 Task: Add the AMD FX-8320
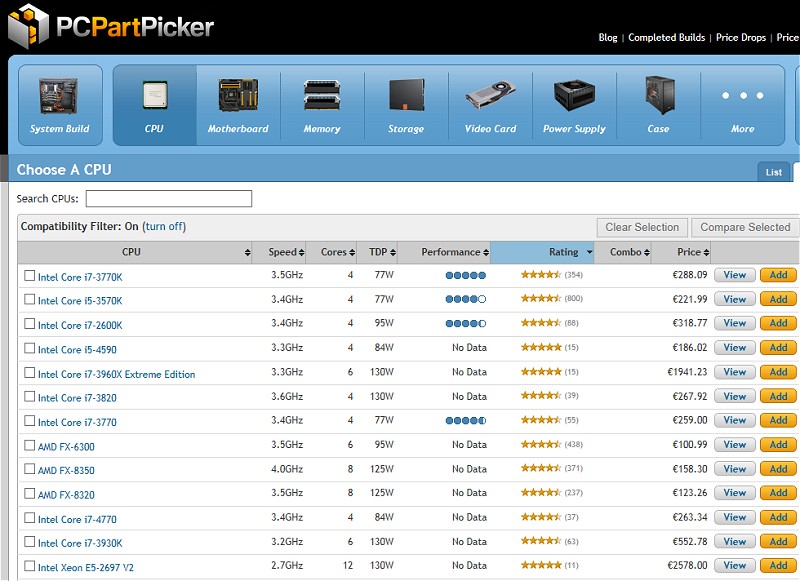tap(778, 493)
